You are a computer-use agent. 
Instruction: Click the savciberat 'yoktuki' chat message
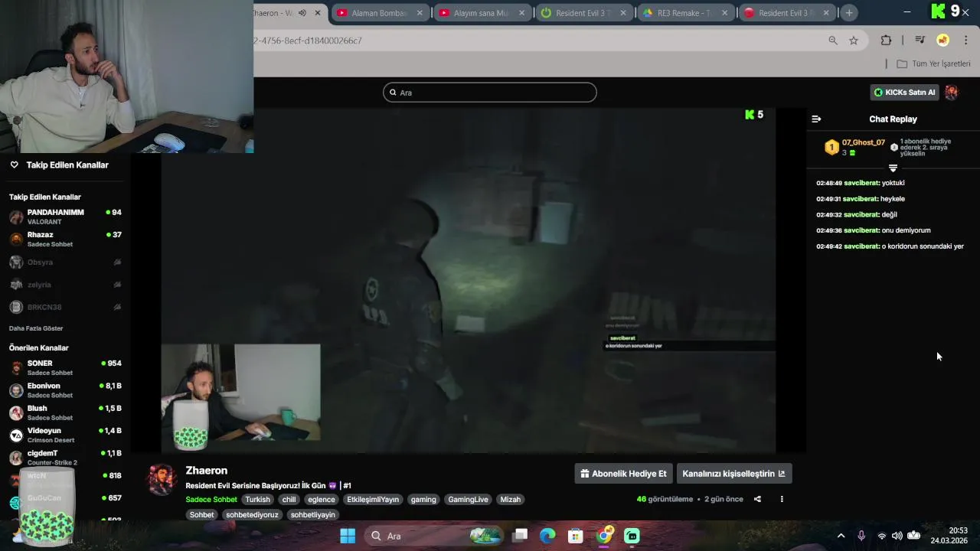861,183
